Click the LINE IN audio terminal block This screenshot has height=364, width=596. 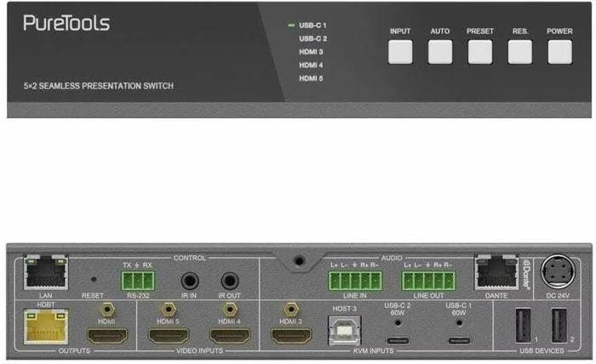tap(353, 281)
